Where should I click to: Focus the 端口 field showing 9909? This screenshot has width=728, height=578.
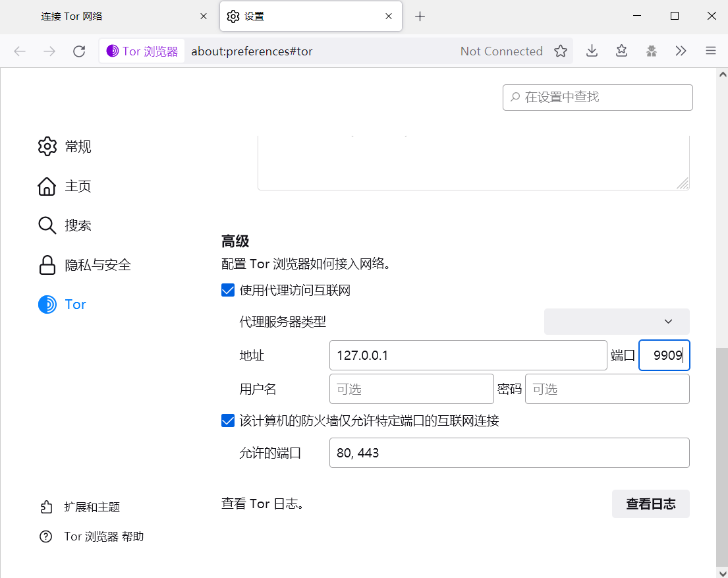click(x=664, y=355)
